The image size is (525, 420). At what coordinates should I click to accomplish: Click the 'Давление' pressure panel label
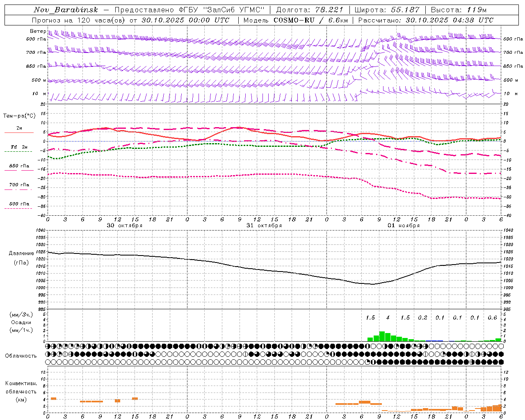[x=21, y=253]
